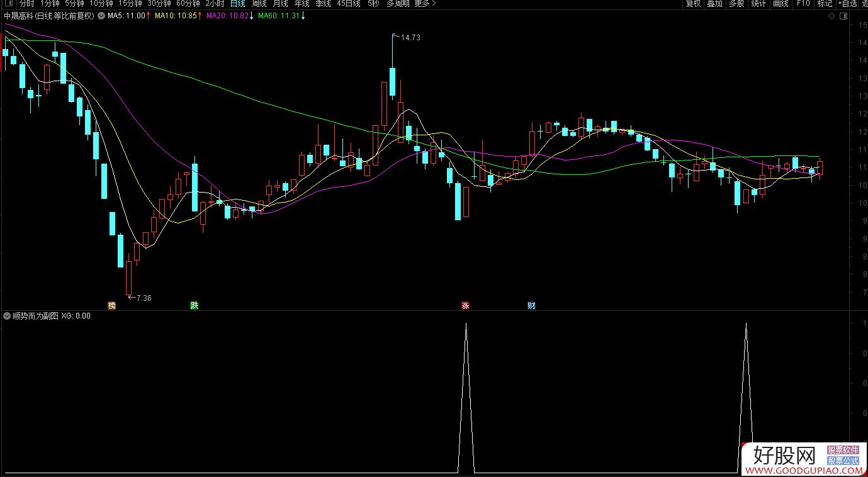Viewport: 868px width, 477px height.
Task: Click the 画线 drawing button
Action: coord(781,4)
